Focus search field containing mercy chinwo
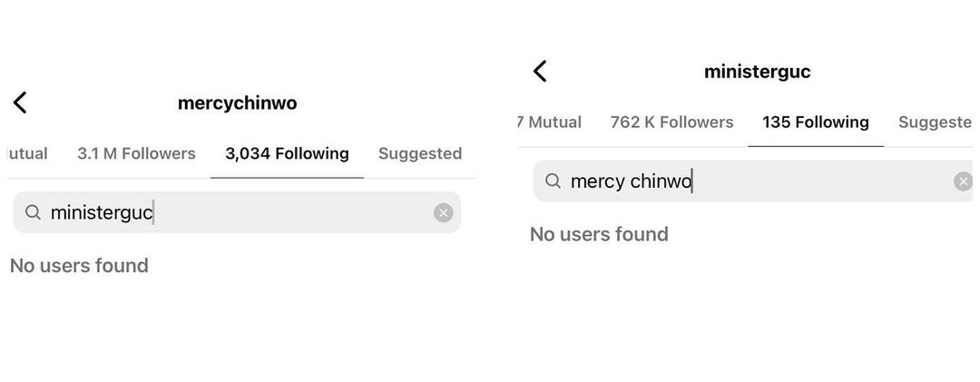This screenshot has width=980, height=382. 753,181
